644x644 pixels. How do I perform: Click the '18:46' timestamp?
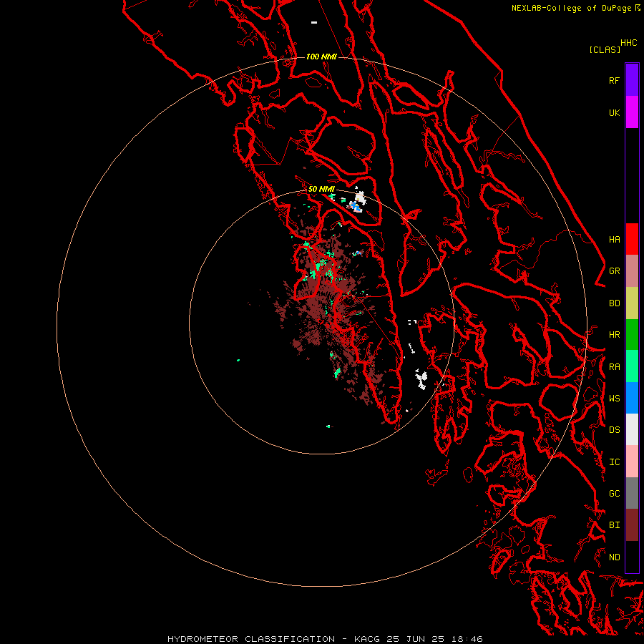click(x=467, y=639)
